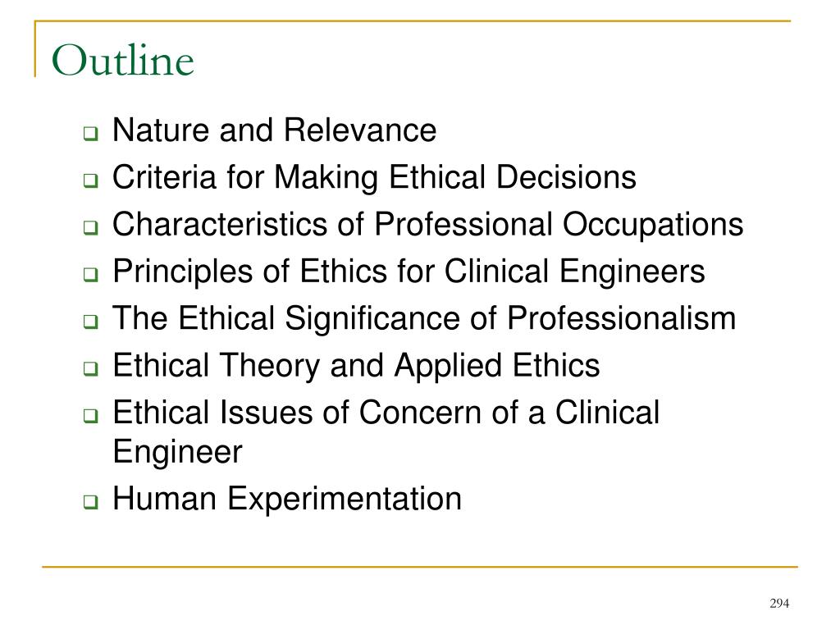Image resolution: width=840 pixels, height=630 pixels.
Task: Select Ethical Issues of Concern of a Clinical
Action: [x=386, y=413]
